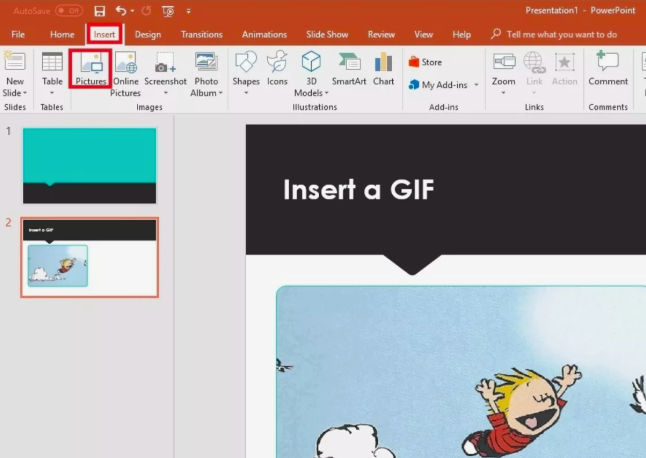This screenshot has height=458, width=646.
Task: Click the Icons illustration tool
Action: (x=277, y=65)
